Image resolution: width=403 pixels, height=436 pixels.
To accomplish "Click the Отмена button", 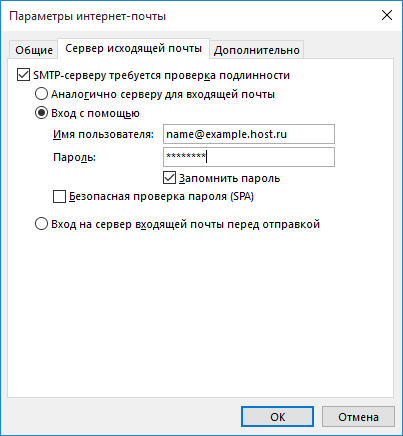I will pos(358,417).
